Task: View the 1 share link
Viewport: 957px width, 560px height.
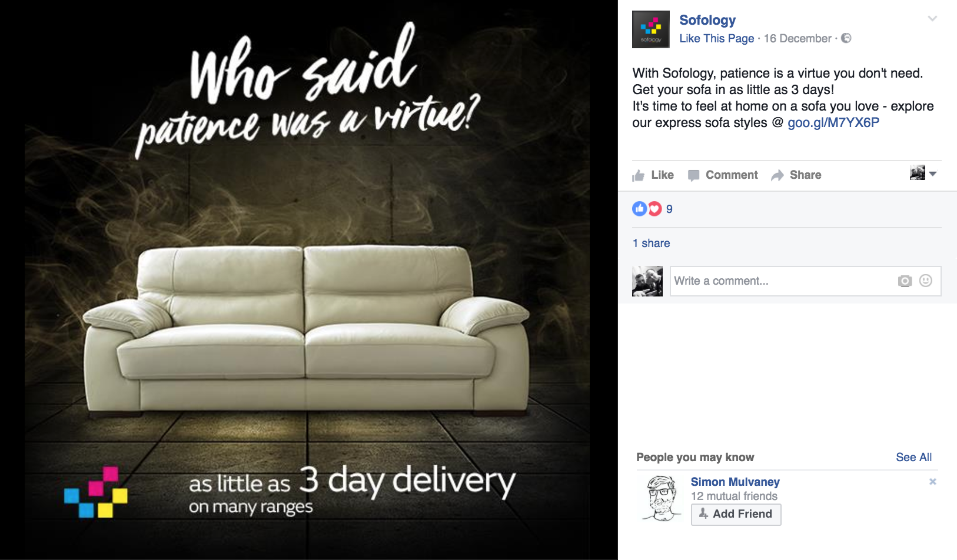Action: point(651,243)
